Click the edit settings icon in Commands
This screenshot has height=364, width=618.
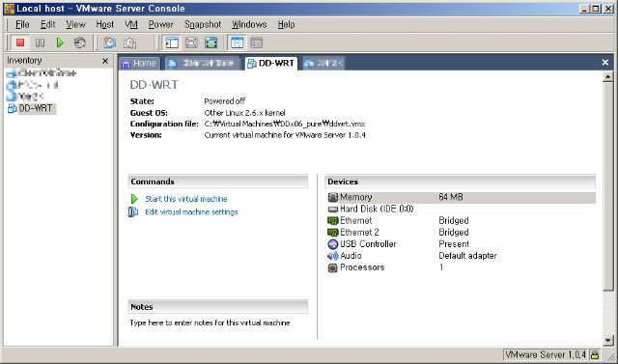(133, 212)
